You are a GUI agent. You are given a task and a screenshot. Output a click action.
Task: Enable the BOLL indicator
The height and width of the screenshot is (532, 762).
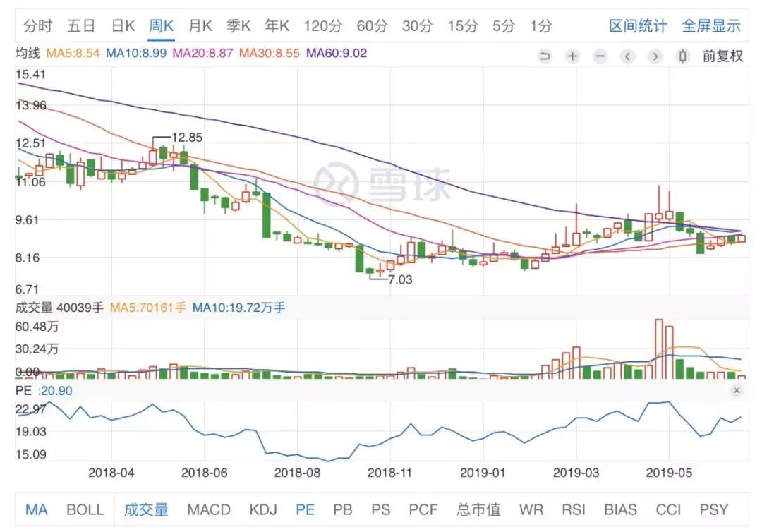[85, 509]
